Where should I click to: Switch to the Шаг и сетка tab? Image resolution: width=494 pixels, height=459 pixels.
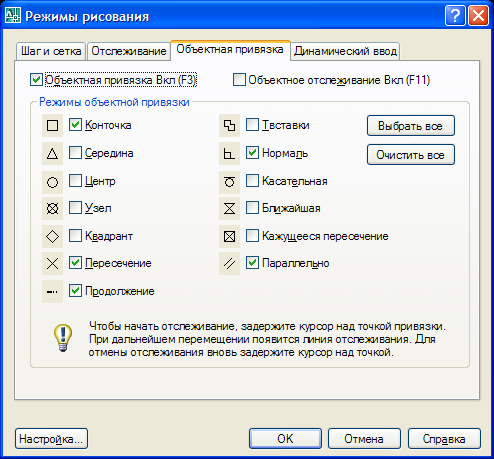coord(51,51)
